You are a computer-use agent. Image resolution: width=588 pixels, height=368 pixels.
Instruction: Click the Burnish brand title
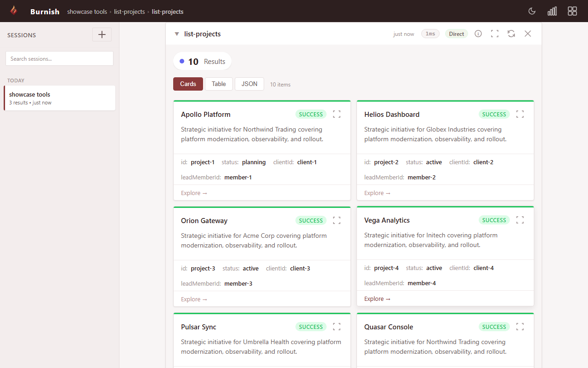(45, 11)
